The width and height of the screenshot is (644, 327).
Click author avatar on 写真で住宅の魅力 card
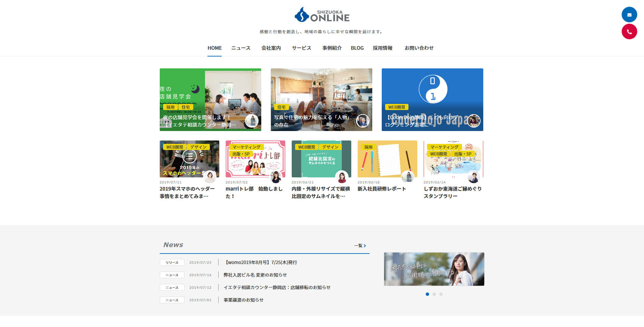click(x=362, y=121)
